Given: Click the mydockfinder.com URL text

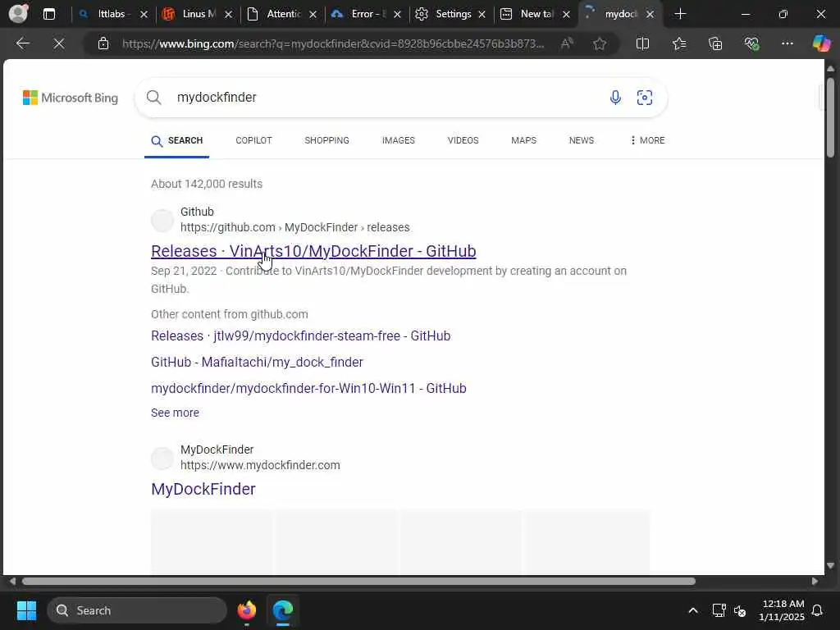Looking at the screenshot, I should 260,465.
